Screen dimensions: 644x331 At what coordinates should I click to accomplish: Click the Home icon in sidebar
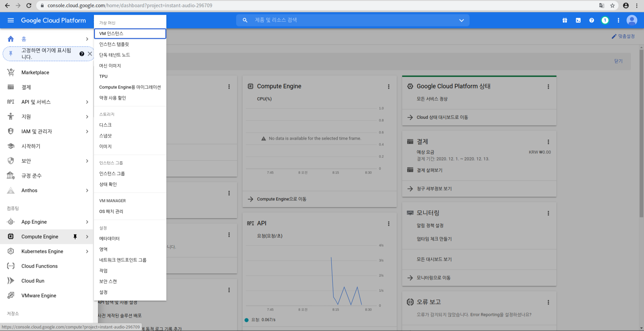tap(11, 39)
